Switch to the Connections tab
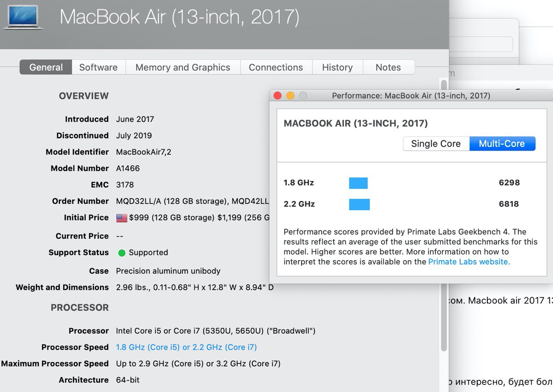The width and height of the screenshot is (553, 392). [276, 67]
